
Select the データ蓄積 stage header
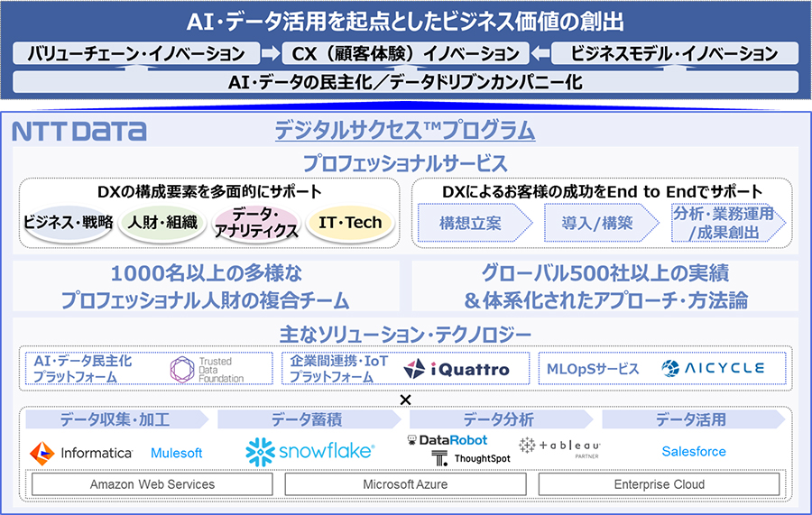click(x=309, y=419)
